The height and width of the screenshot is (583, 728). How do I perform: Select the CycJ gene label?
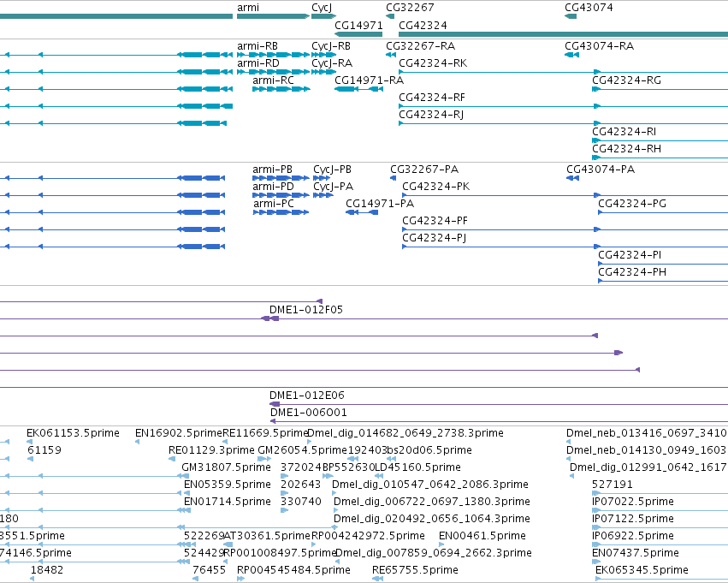coord(322,8)
